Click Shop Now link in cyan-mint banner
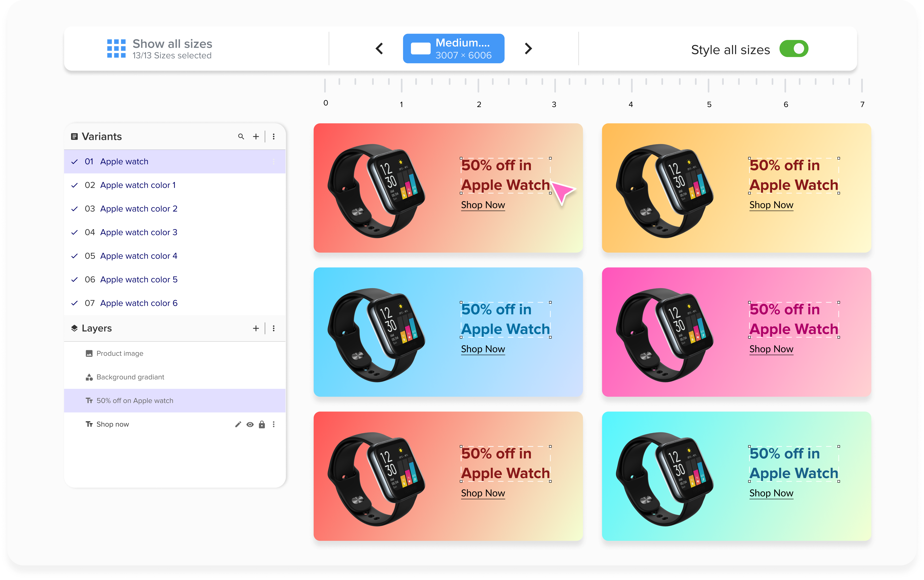The height and width of the screenshot is (580, 924). coord(771,493)
